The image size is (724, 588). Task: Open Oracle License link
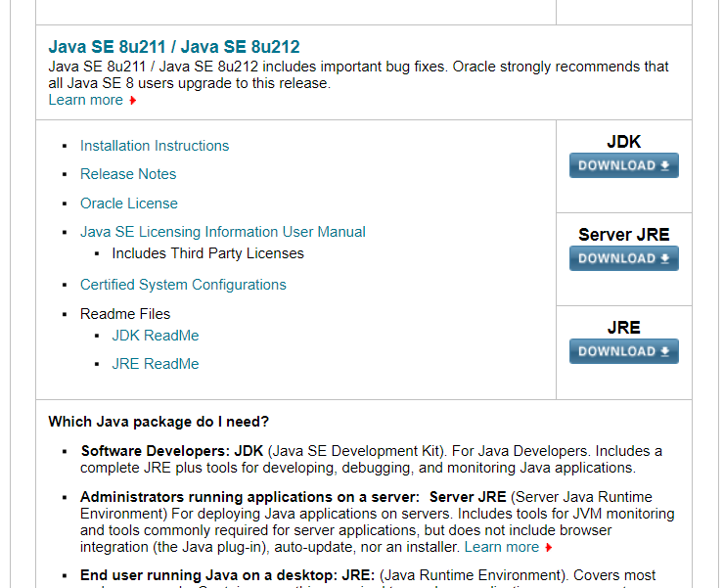coord(129,204)
